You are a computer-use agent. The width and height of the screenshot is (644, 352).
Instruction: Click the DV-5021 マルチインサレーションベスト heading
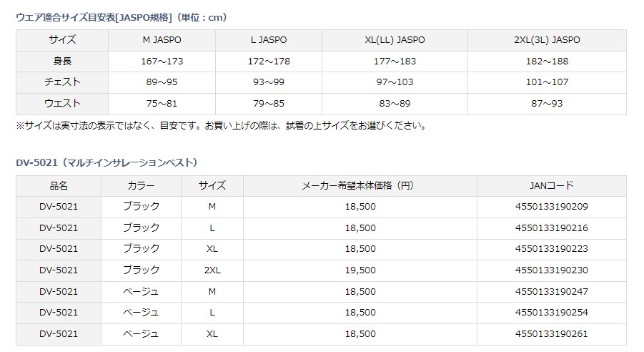click(x=106, y=163)
